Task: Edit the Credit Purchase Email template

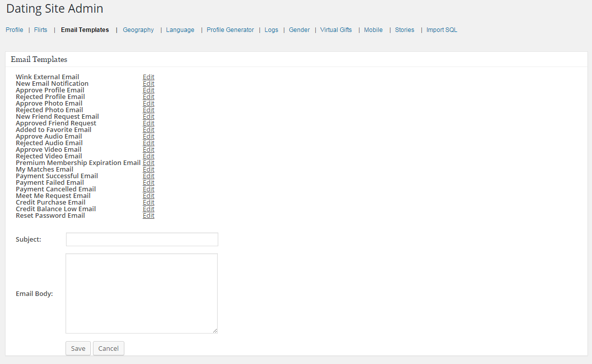Action: click(x=148, y=203)
